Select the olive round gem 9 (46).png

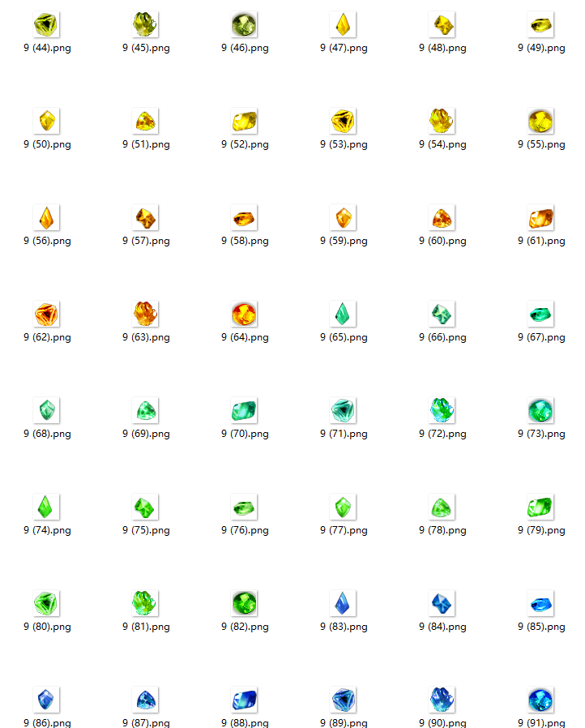pyautogui.click(x=245, y=25)
